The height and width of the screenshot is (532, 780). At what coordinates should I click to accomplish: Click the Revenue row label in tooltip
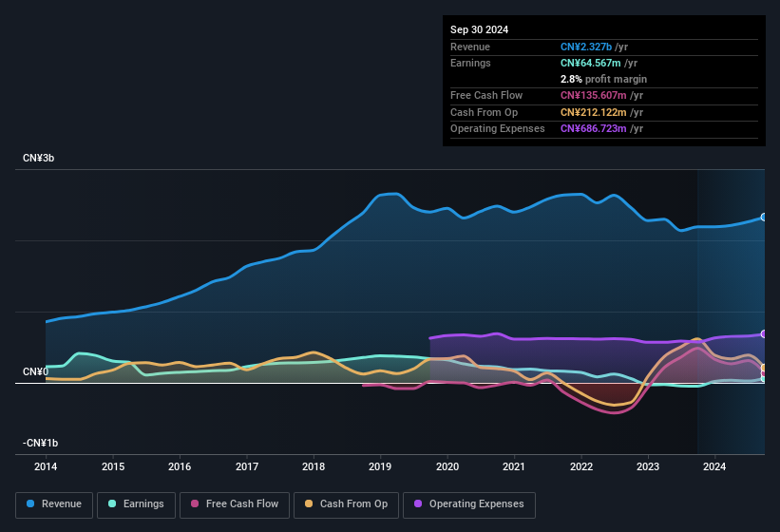pos(470,47)
